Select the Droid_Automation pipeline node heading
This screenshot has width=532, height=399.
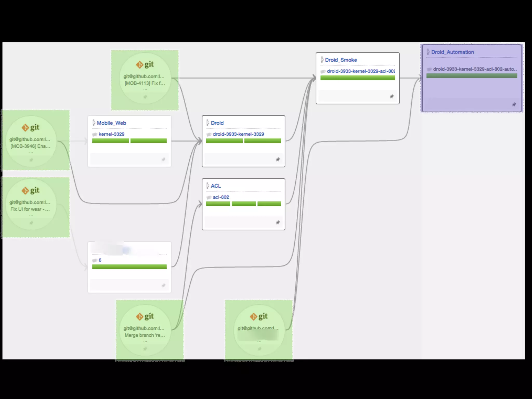click(453, 52)
